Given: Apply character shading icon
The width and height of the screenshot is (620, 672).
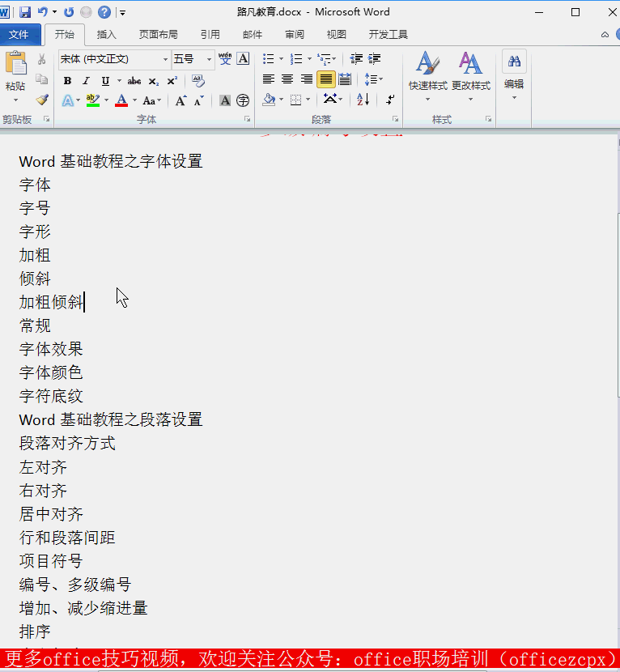Looking at the screenshot, I should 224,100.
